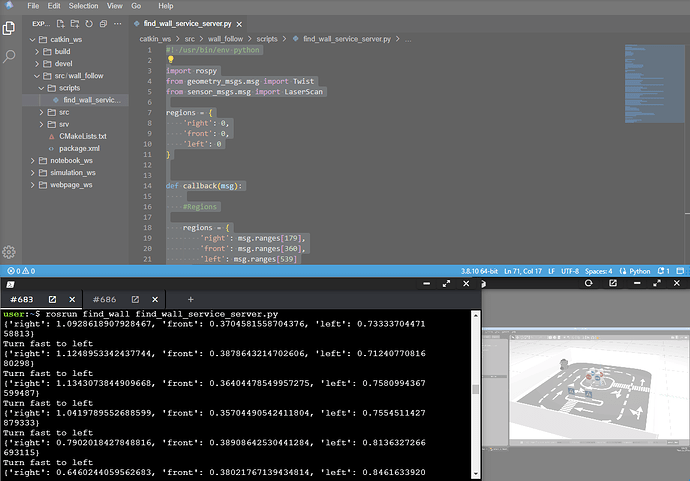
Task: Open the Manage gear settings icon
Action: click(9, 251)
